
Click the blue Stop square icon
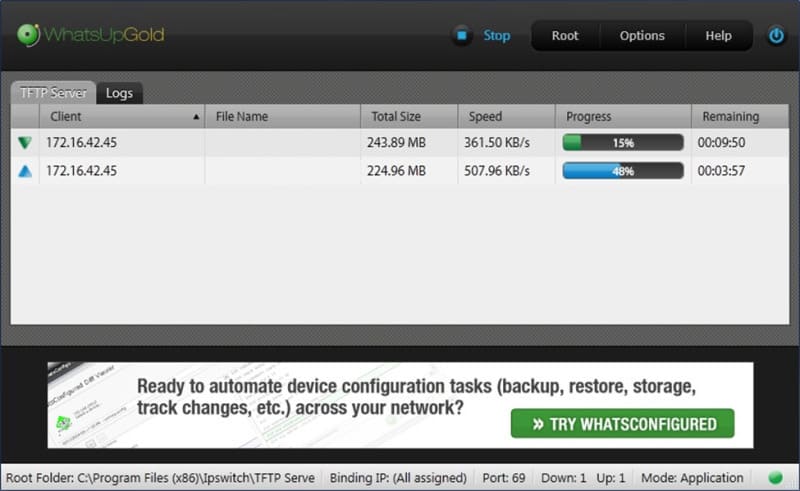[x=462, y=35]
